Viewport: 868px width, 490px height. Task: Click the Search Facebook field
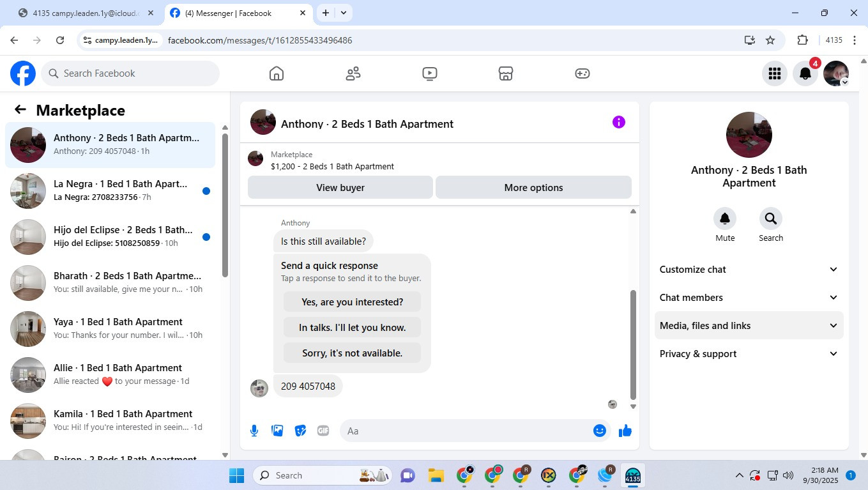pos(130,73)
